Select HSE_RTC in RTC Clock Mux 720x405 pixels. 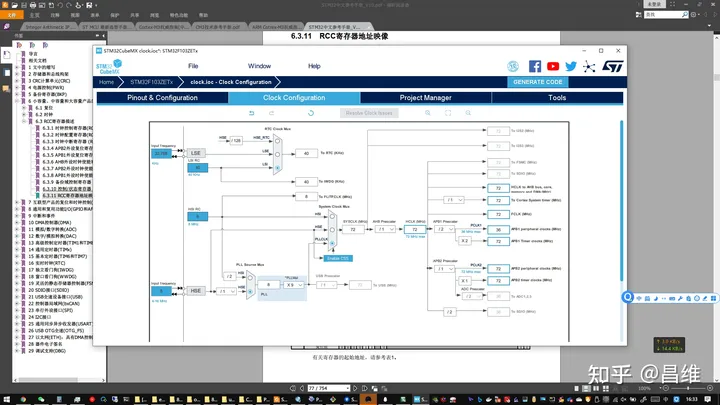coord(277,141)
